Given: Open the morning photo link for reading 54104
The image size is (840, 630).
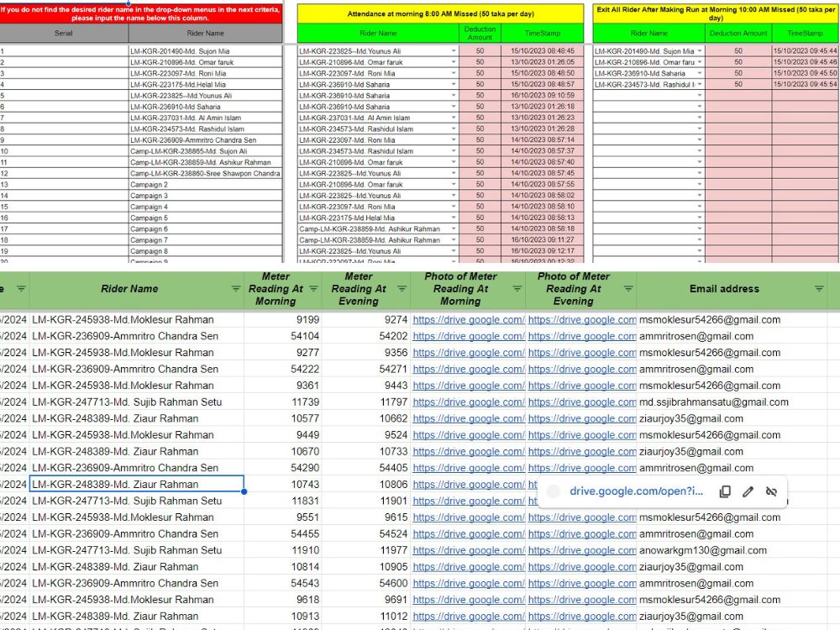Looking at the screenshot, I should [x=468, y=337].
